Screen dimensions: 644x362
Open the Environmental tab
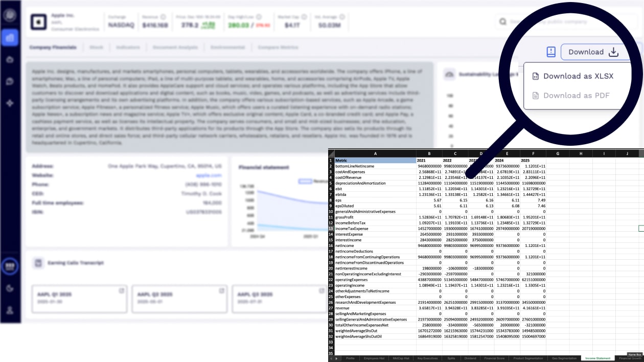[x=227, y=47]
